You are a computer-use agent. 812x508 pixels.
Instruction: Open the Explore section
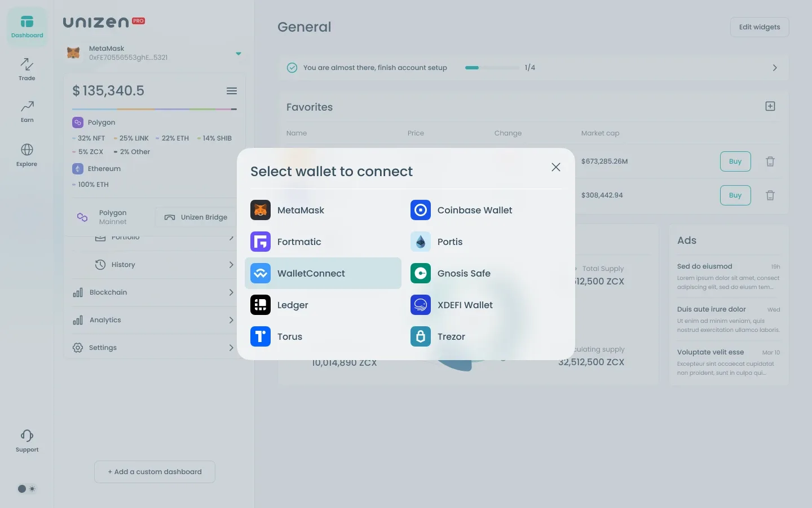[27, 155]
